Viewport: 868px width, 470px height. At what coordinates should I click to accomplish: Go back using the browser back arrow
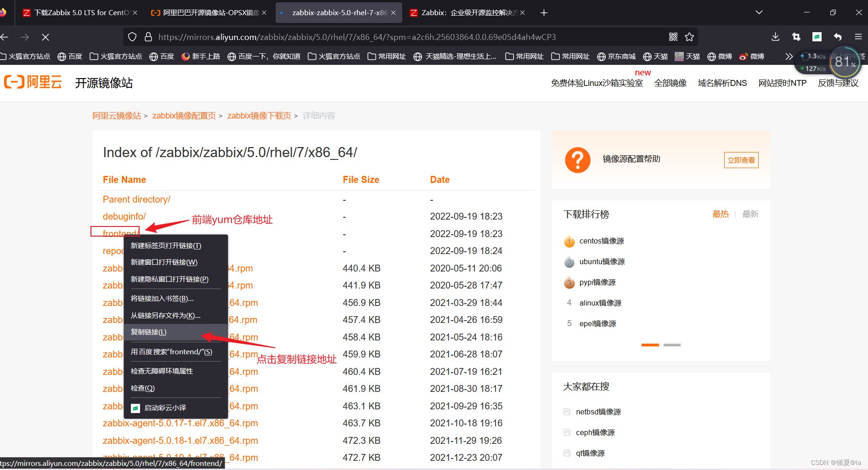coord(5,37)
